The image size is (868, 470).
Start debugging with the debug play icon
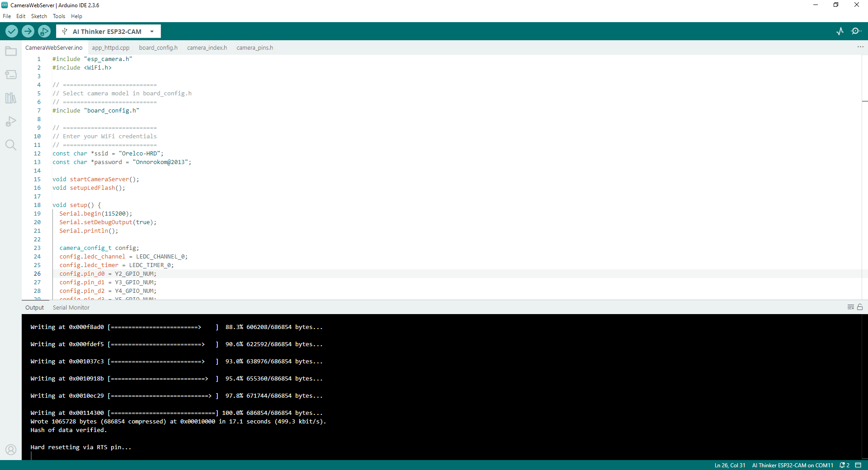(44, 31)
